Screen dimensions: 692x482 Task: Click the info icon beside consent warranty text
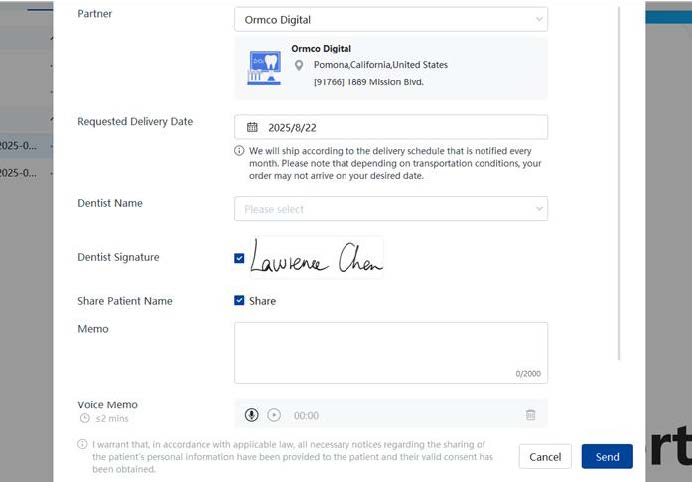tap(82, 444)
